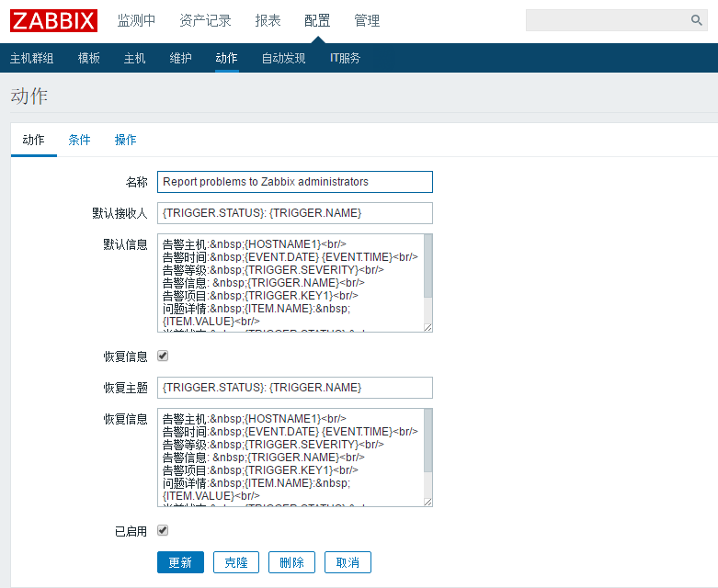This screenshot has width=718, height=588.
Task: Go to IT服务 submenu
Action: coord(346,58)
